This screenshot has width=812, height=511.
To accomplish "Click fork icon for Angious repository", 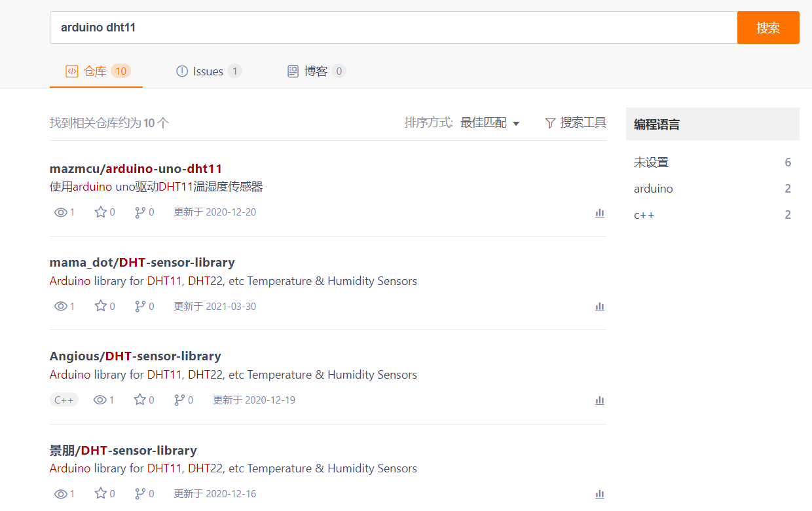I will (x=179, y=400).
